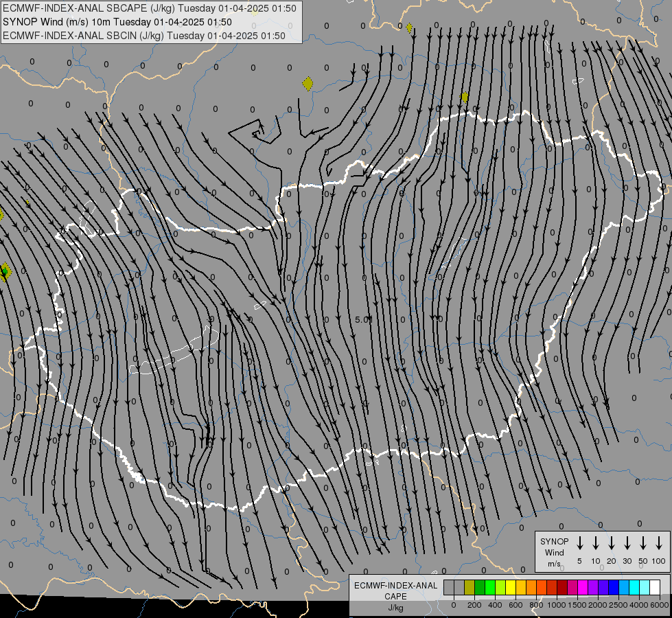Screen dimensions: 672x618
Task: Select the orange-red CAPE swatch right of 800
Action: coord(542,587)
